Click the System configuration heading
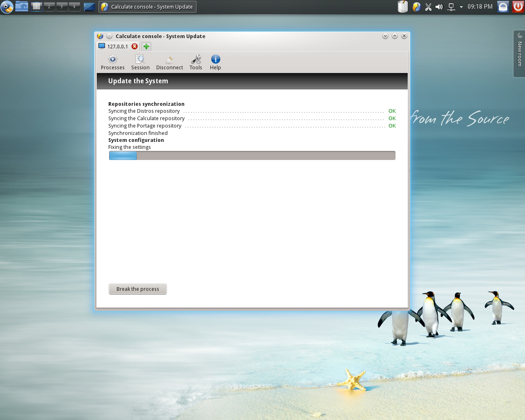 click(x=136, y=140)
